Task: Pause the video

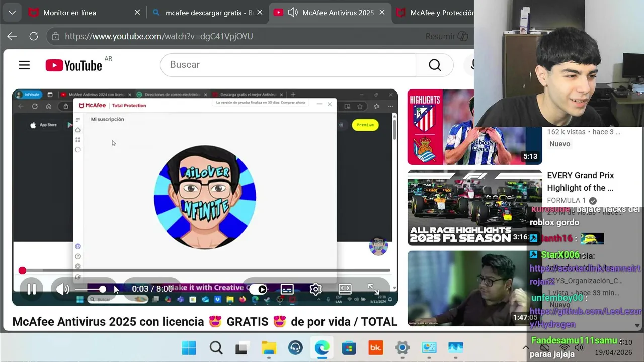Action: pos(31,289)
